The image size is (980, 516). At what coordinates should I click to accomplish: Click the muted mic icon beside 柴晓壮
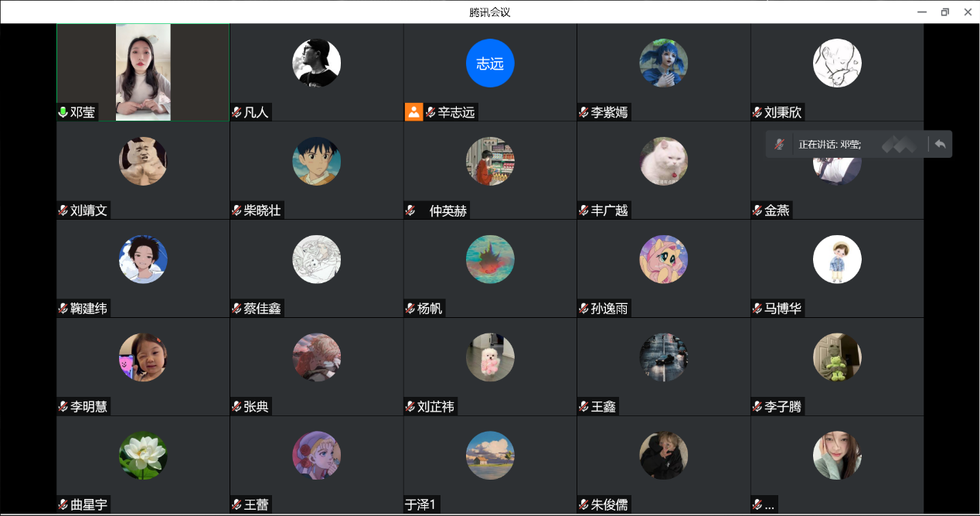(236, 210)
